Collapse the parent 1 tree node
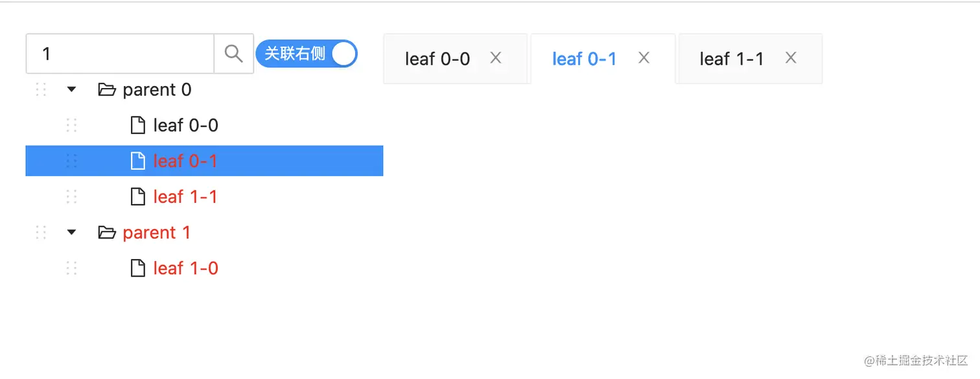The image size is (980, 379). [72, 232]
